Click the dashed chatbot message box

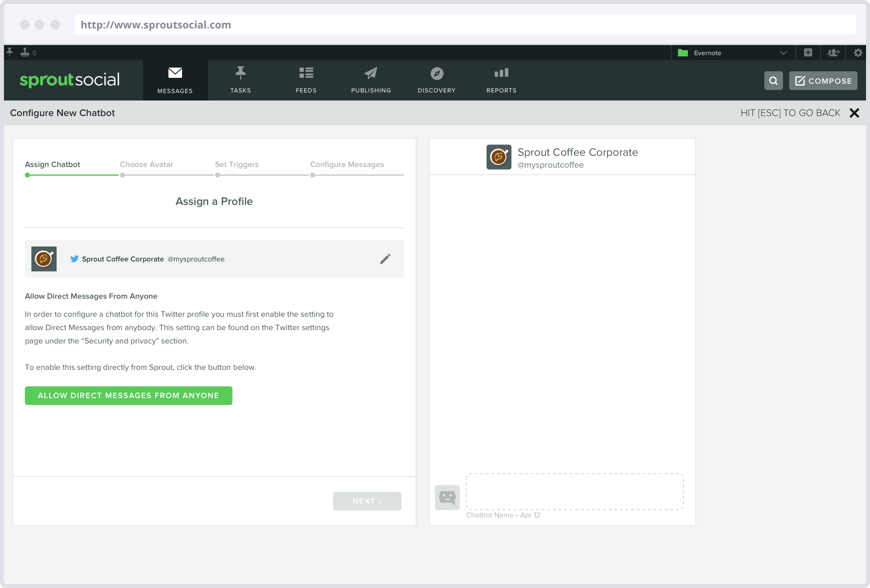pyautogui.click(x=575, y=491)
